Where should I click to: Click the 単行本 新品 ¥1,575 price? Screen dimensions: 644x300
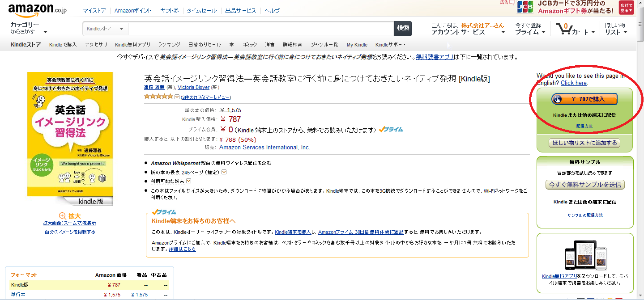click(x=139, y=295)
